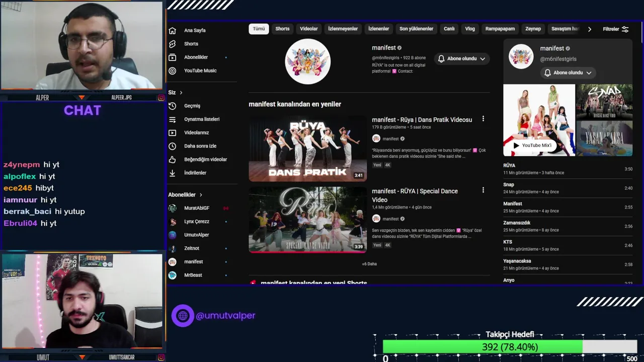Click @m6nifestgirls handle in right panel
This screenshot has width=644, height=362.
558,59
